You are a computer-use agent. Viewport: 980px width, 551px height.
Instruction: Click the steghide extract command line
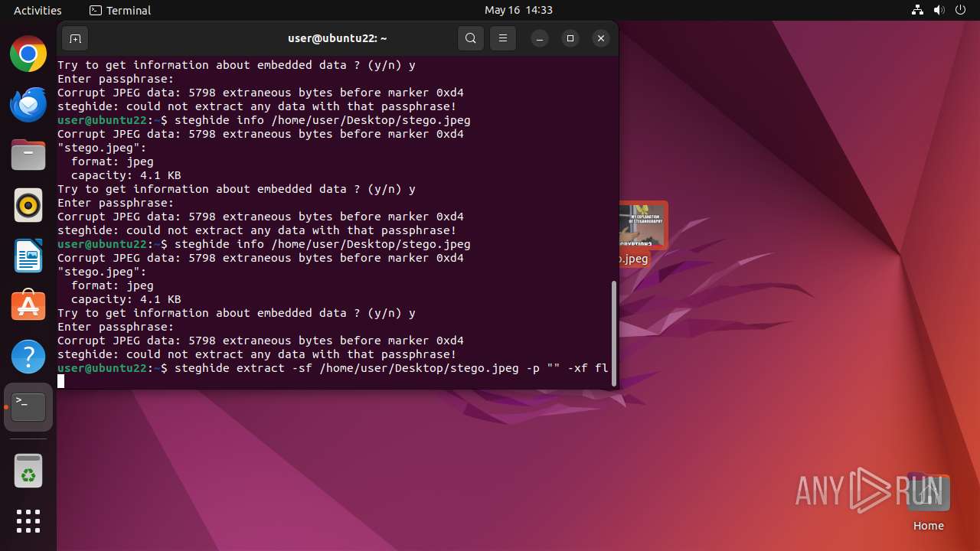pyautogui.click(x=333, y=368)
